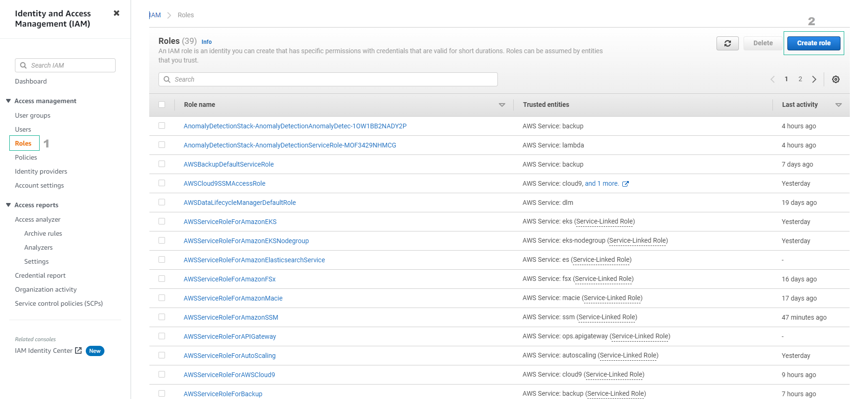The height and width of the screenshot is (399, 868).
Task: Open Users in sidebar
Action: point(23,129)
